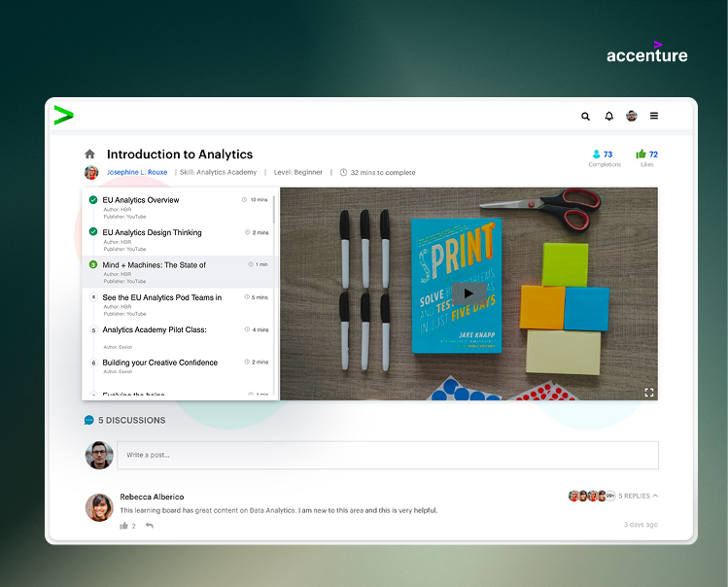
Task: Click the 5 DISCUSSIONS heading
Action: pos(132,420)
